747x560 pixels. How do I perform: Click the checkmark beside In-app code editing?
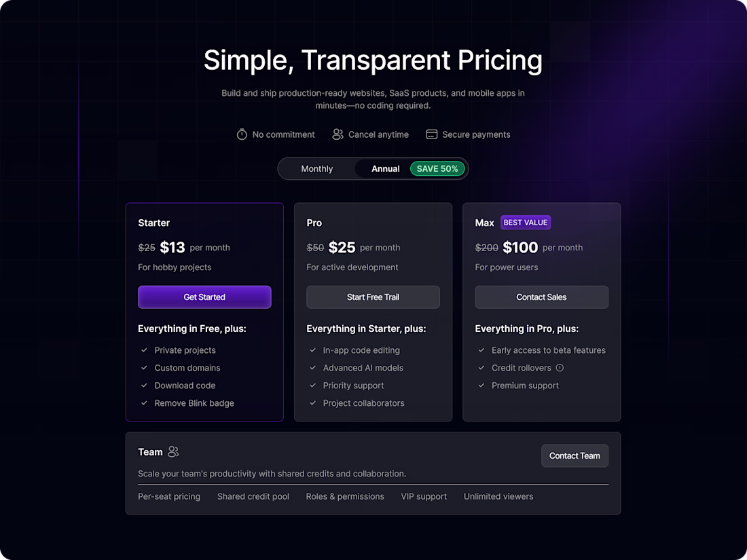312,350
